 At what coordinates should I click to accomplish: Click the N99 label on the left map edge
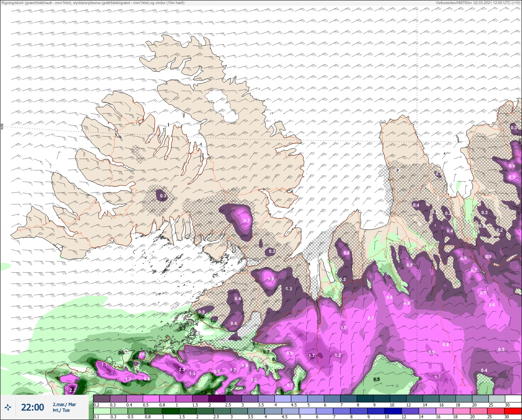(2, 127)
